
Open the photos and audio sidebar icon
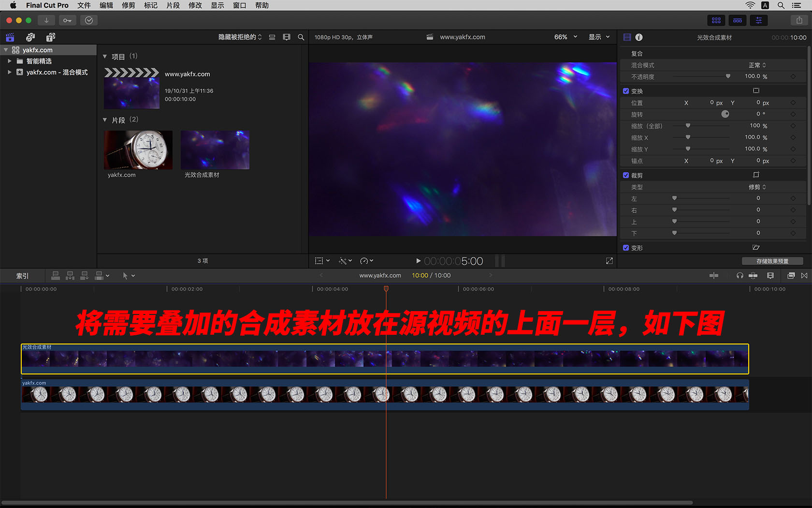[30, 37]
